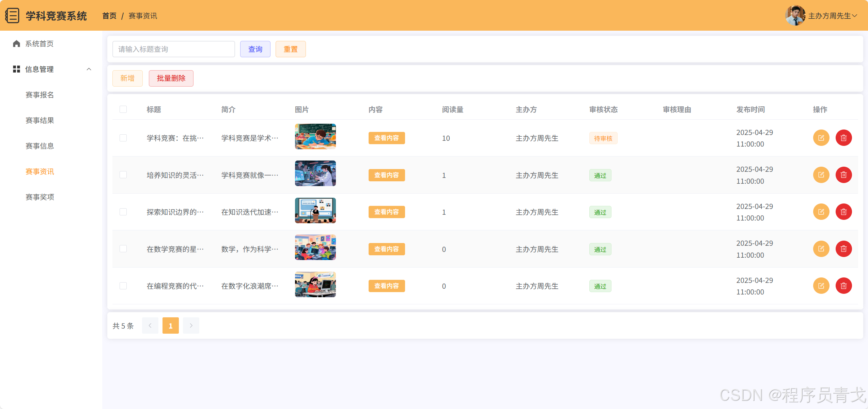Click the 系统首页 home icon
868x409 pixels.
click(16, 44)
